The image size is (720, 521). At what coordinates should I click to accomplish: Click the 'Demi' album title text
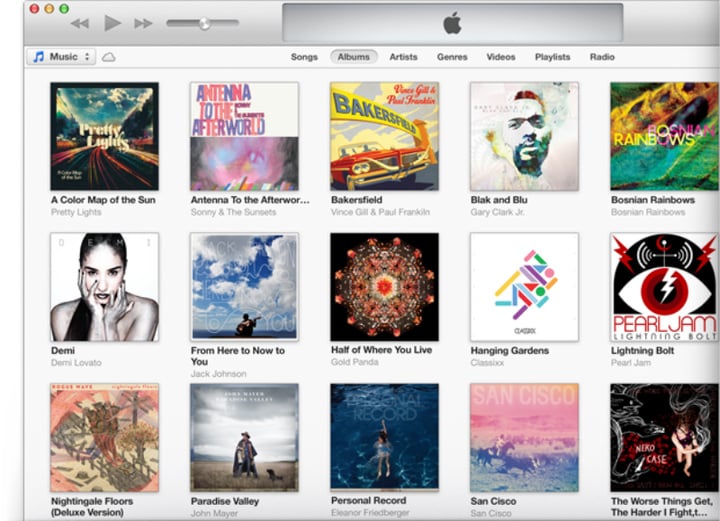pyautogui.click(x=63, y=350)
